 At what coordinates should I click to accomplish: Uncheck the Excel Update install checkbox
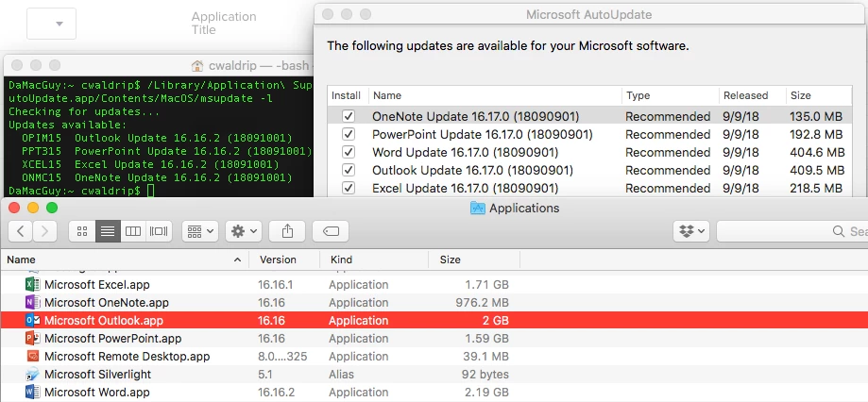pyautogui.click(x=349, y=188)
